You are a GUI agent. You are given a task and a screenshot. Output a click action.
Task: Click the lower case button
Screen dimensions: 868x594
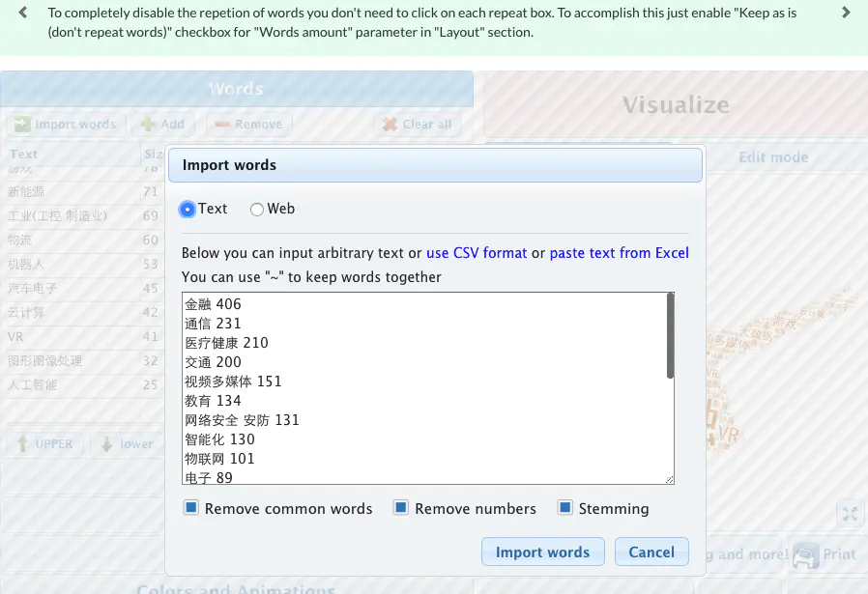[128, 443]
